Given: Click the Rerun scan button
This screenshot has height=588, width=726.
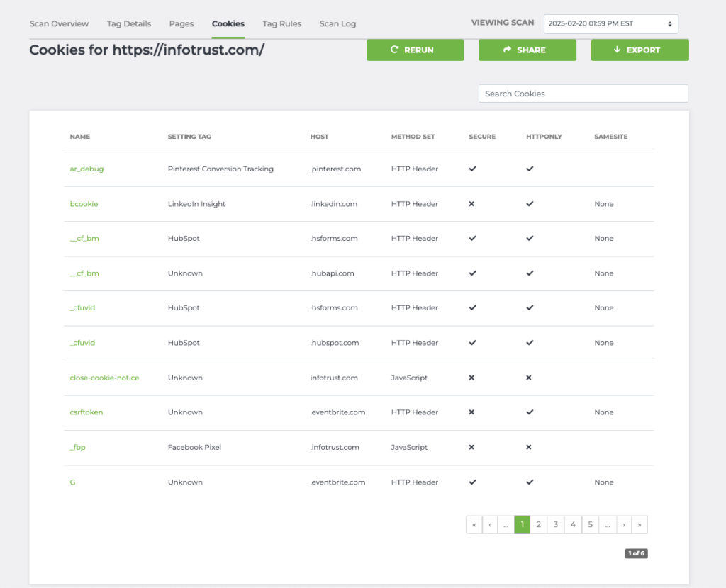Looking at the screenshot, I should click(x=415, y=50).
